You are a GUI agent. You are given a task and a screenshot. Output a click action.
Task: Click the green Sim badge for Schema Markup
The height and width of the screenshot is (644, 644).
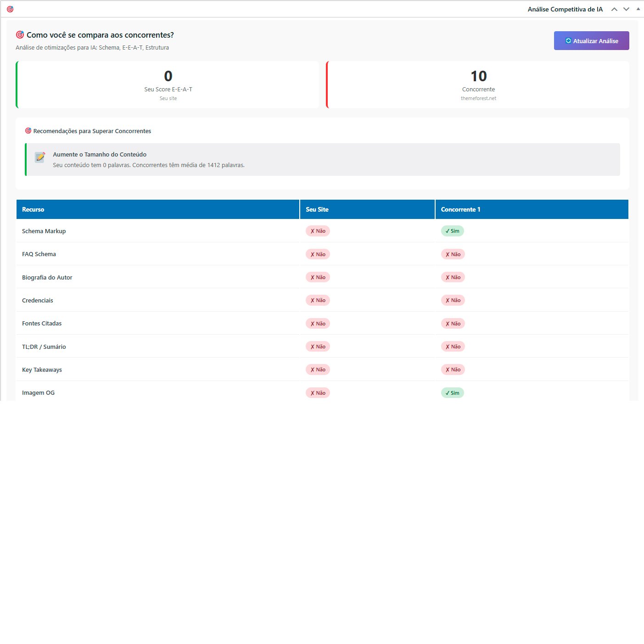453,231
